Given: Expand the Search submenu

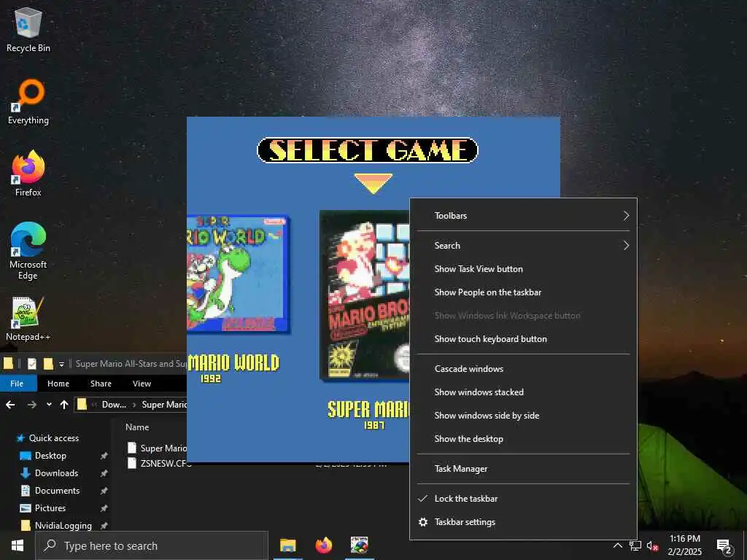Looking at the screenshot, I should click(524, 246).
